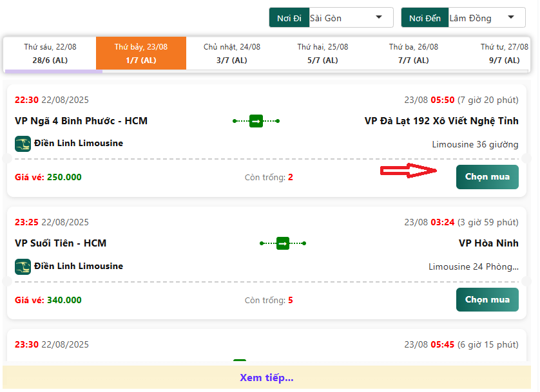Click the Giá vé: 250.000 price

click(x=48, y=177)
